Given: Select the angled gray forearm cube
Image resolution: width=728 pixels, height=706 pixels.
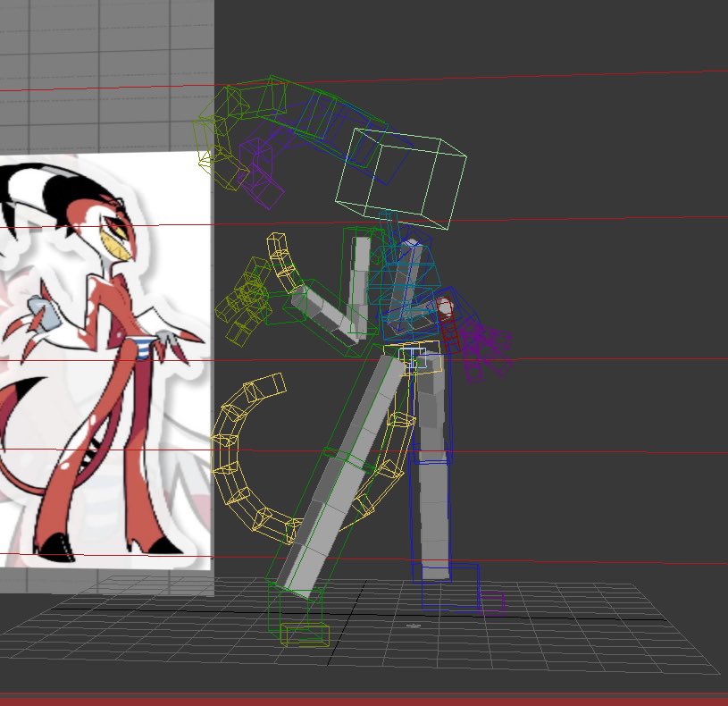Looking at the screenshot, I should (327, 314).
